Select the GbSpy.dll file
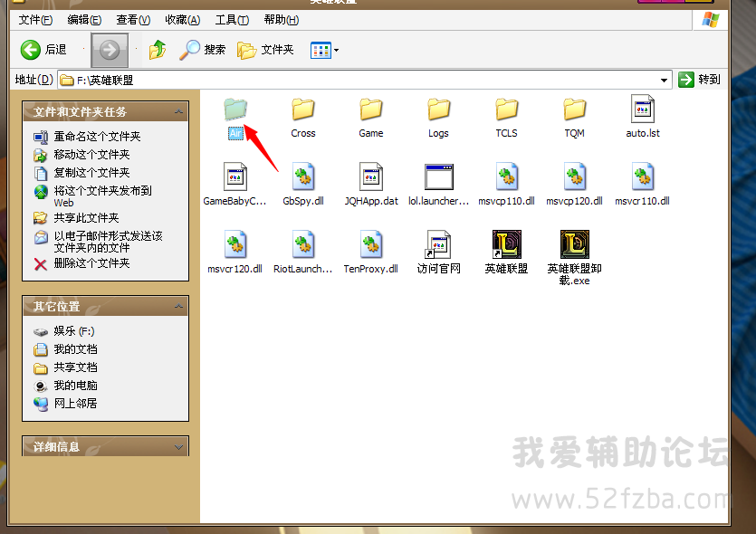 point(303,185)
